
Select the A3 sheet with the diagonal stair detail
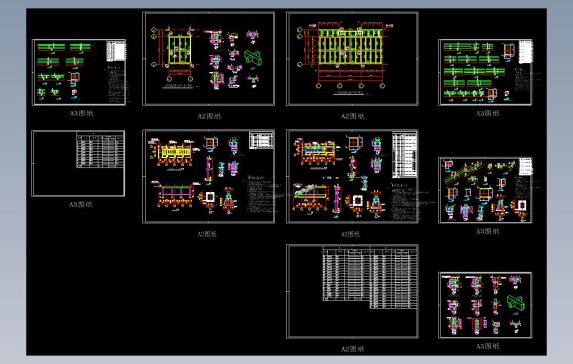[485, 190]
